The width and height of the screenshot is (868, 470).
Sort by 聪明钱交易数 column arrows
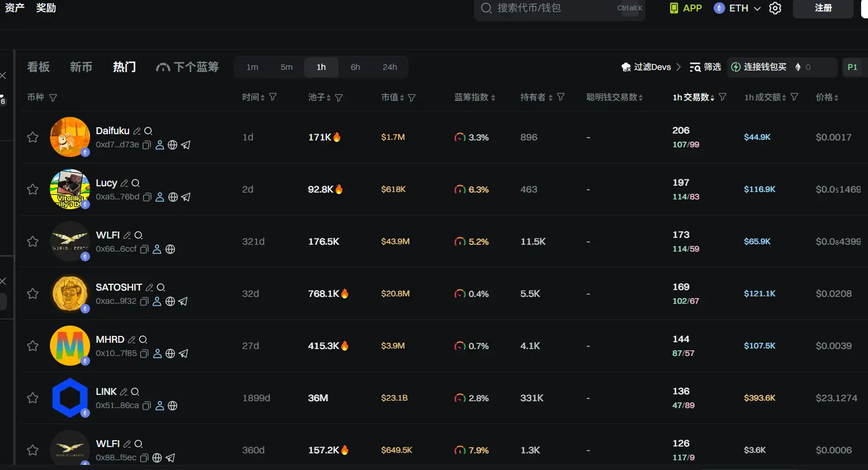(x=640, y=98)
